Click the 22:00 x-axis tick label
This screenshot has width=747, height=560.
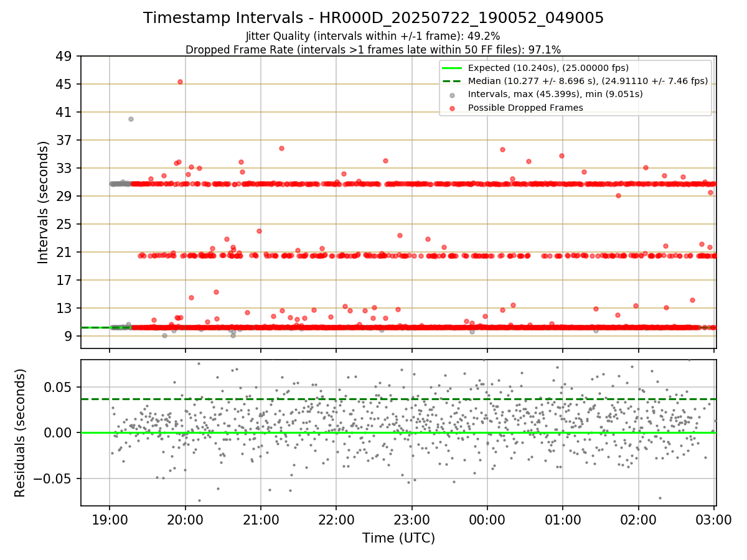pyautogui.click(x=336, y=520)
